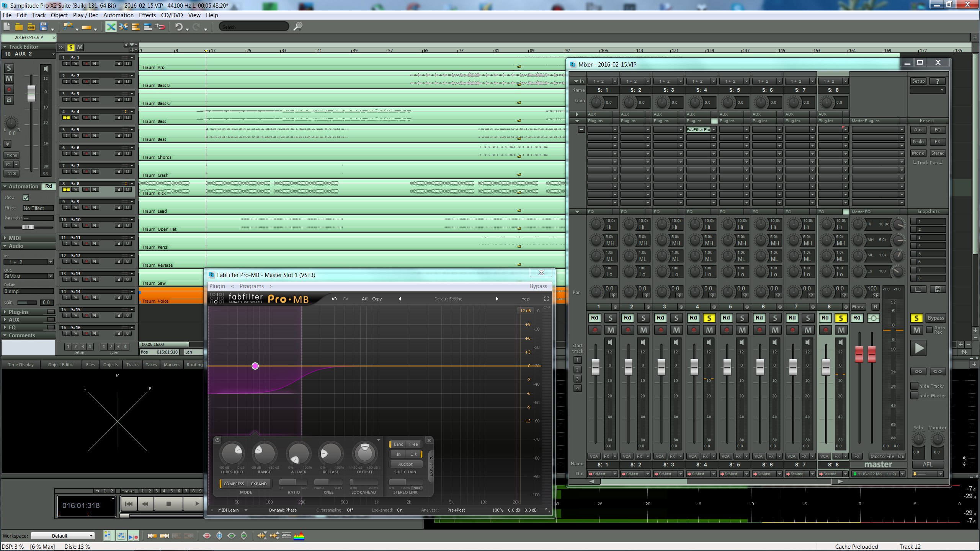The height and width of the screenshot is (551, 980).
Task: Click the Pro-MB band power icon
Action: click(x=217, y=440)
